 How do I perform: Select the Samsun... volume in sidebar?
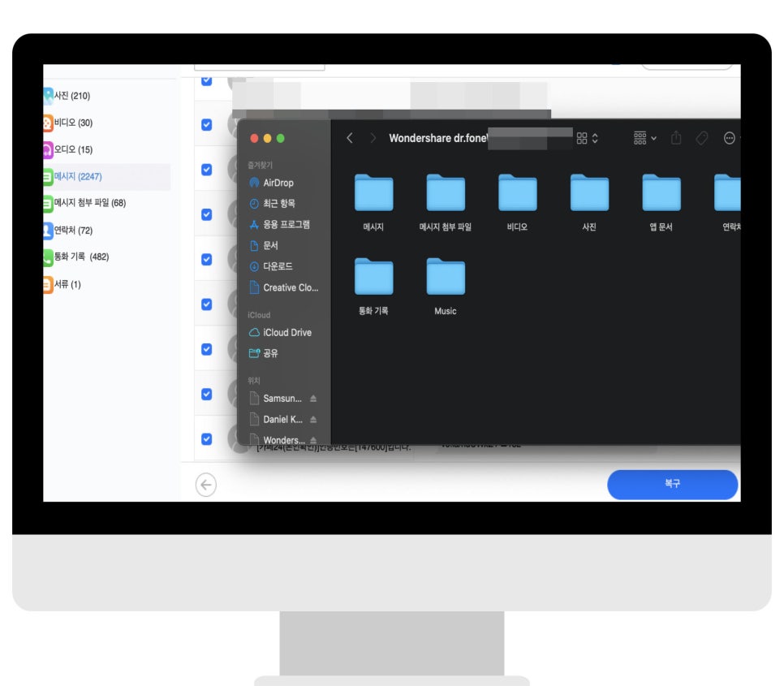[x=276, y=399]
